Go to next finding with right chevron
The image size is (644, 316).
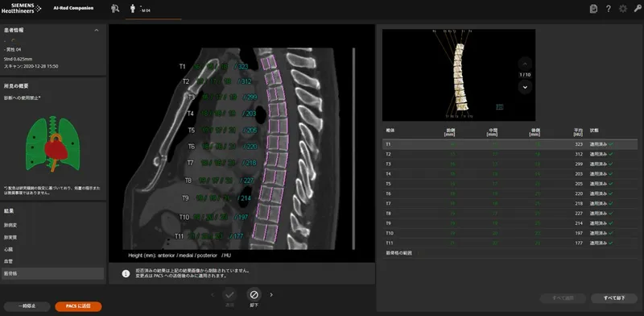click(x=271, y=294)
